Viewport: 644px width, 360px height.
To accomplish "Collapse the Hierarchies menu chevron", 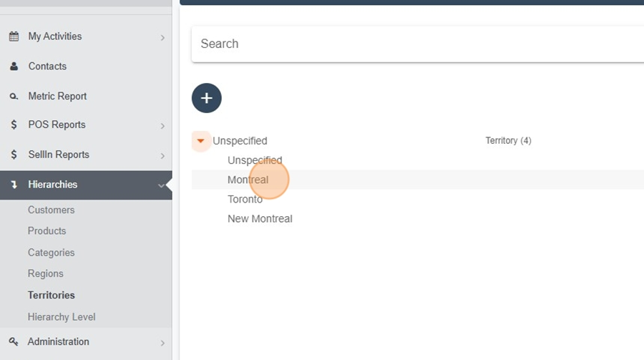I will (x=162, y=186).
